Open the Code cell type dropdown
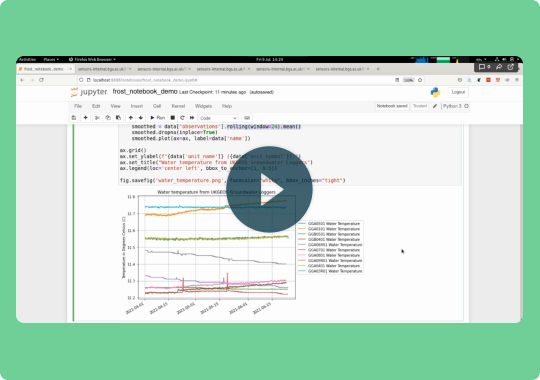540x380 pixels. [x=218, y=118]
